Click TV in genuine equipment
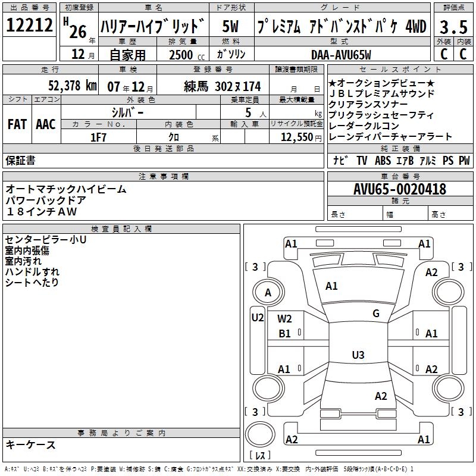 click(x=362, y=161)
